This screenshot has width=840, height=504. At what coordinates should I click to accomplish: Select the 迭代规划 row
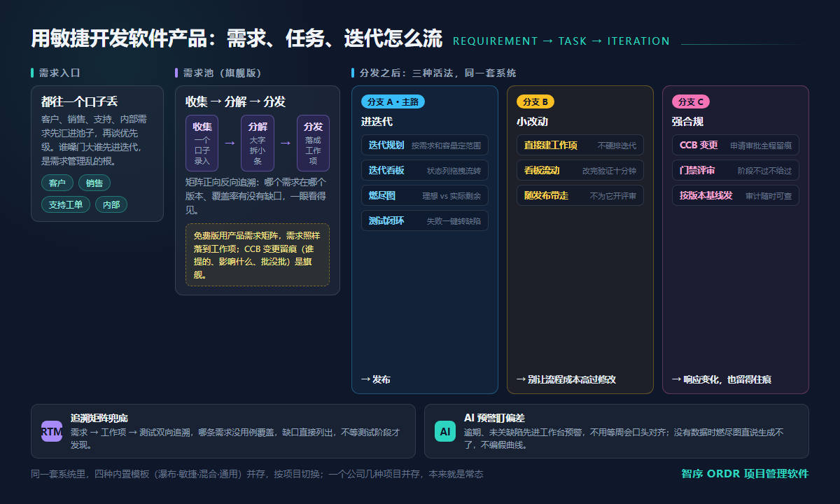tap(425, 145)
